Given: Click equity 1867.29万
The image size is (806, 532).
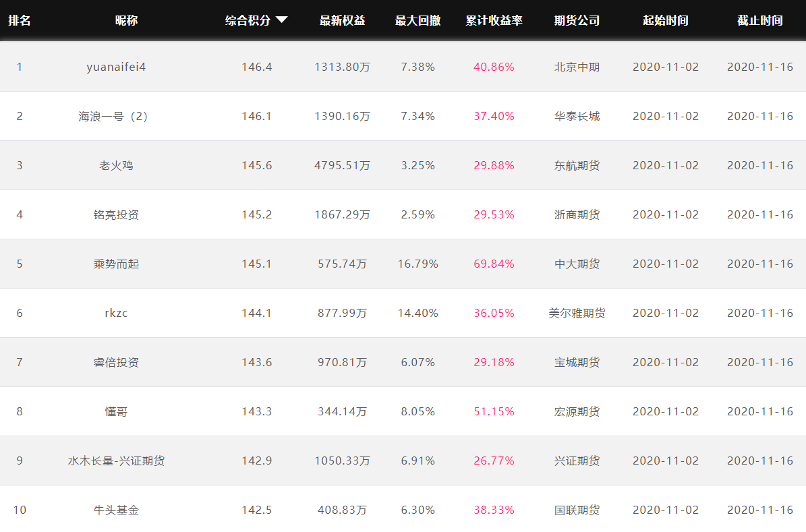Looking at the screenshot, I should 343,215.
